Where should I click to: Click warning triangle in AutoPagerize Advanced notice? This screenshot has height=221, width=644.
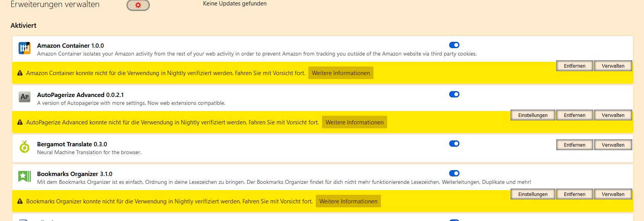[20, 122]
